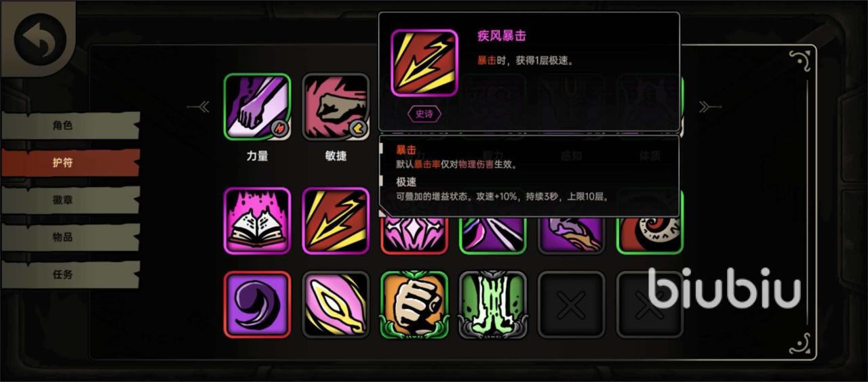The image size is (868, 382).
Task: Choose the flaming open book amulet
Action: click(258, 221)
